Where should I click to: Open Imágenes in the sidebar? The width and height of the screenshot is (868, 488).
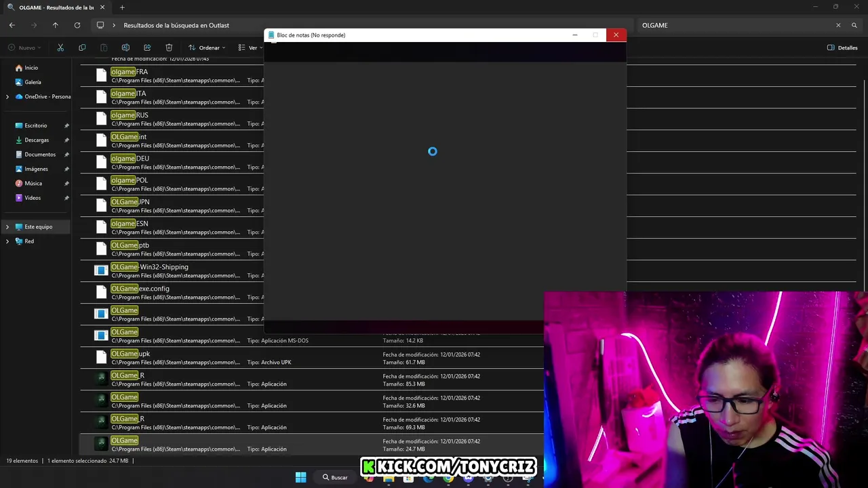click(x=36, y=169)
